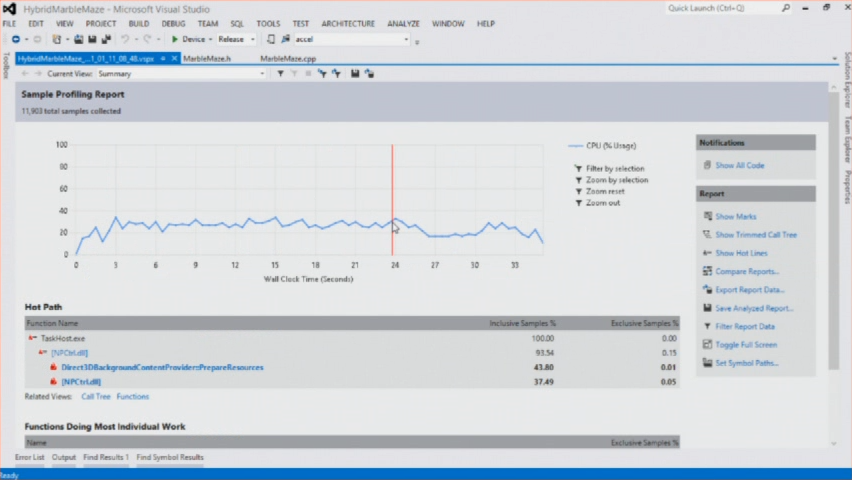The height and width of the screenshot is (480, 852).
Task: Click the report back arrow icon
Action: click(x=24, y=73)
